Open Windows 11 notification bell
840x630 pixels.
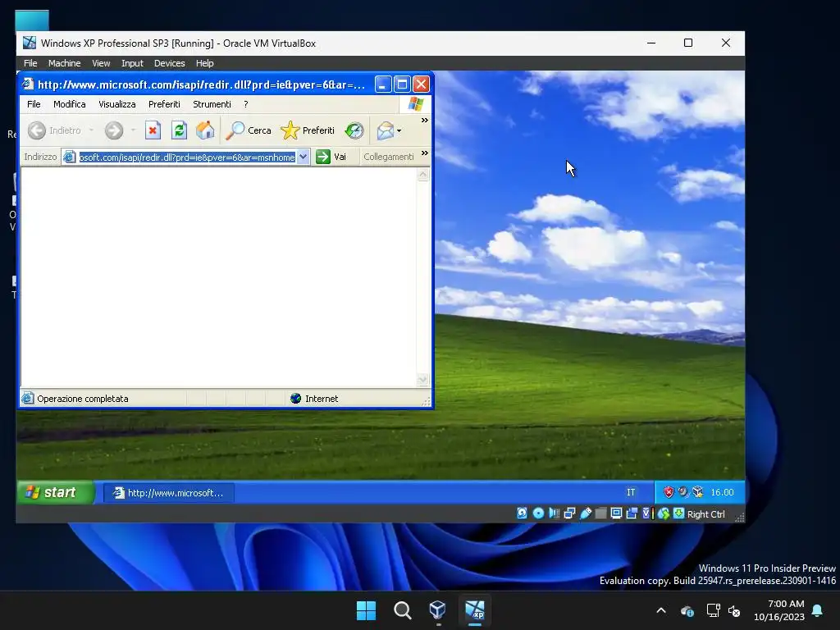(x=818, y=610)
